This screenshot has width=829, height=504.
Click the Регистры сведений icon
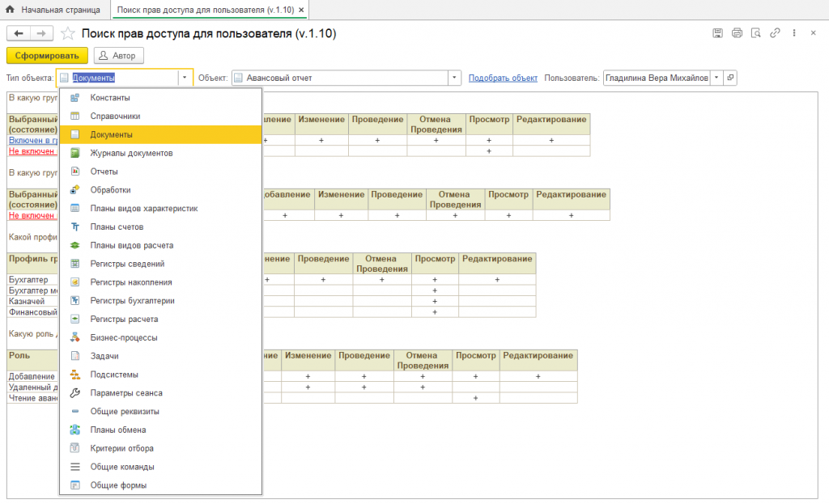(75, 264)
